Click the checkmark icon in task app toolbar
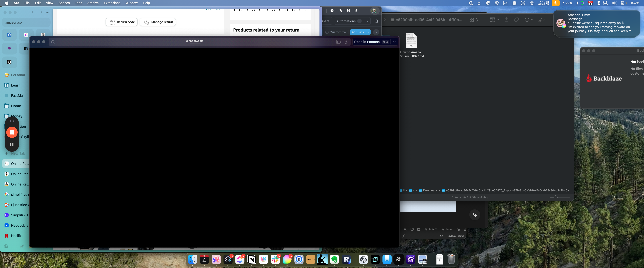 click(x=332, y=11)
